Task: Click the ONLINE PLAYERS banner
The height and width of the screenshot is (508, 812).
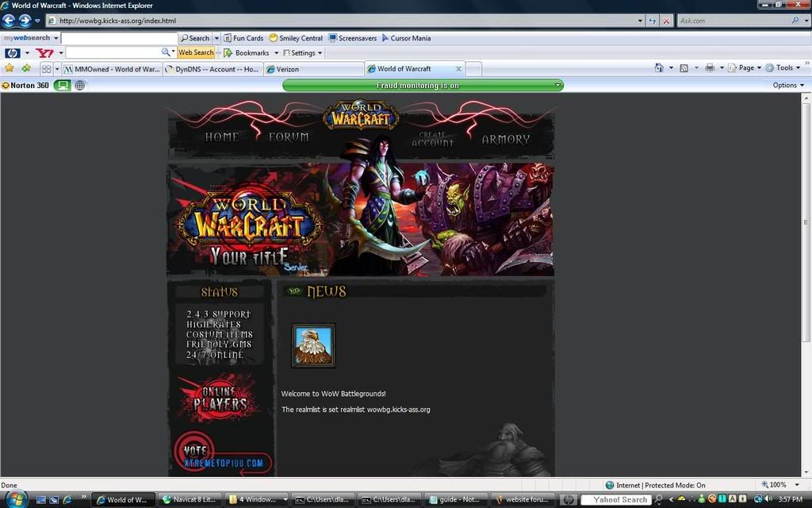Action: tap(220, 398)
